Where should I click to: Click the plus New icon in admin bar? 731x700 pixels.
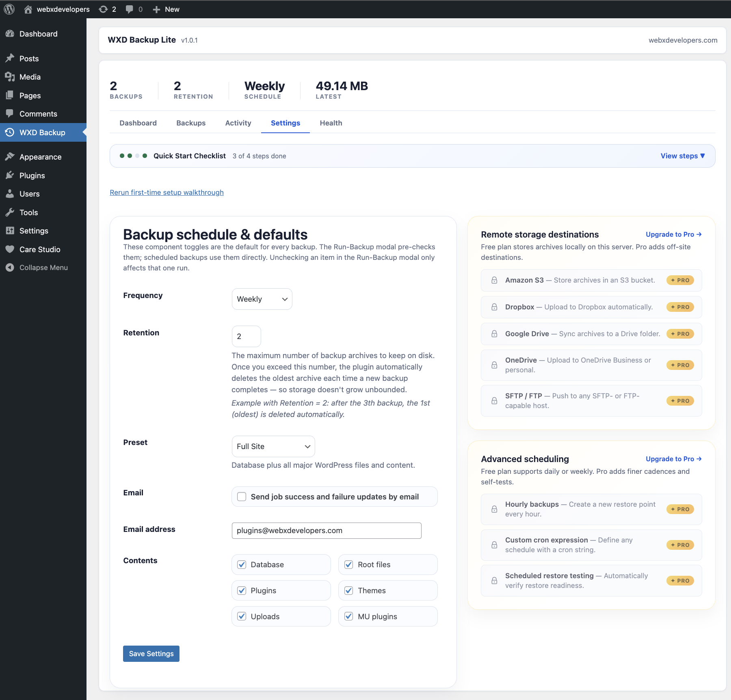click(x=156, y=9)
